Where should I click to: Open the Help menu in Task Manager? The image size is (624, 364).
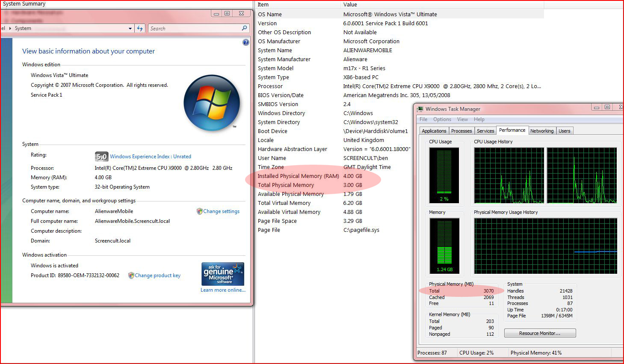coord(479,119)
